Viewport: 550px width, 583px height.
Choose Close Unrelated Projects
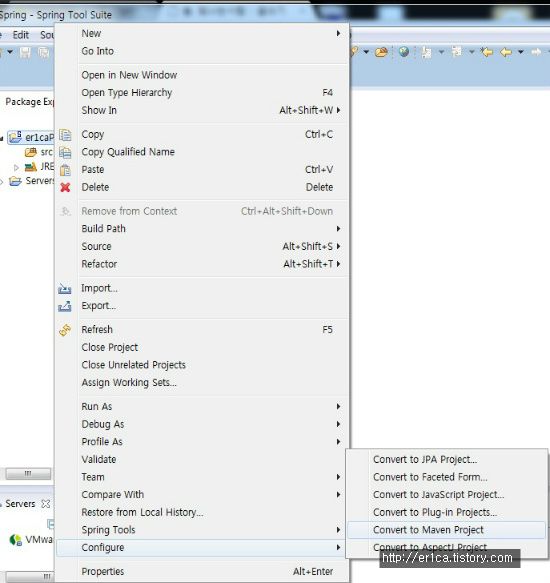point(202,365)
